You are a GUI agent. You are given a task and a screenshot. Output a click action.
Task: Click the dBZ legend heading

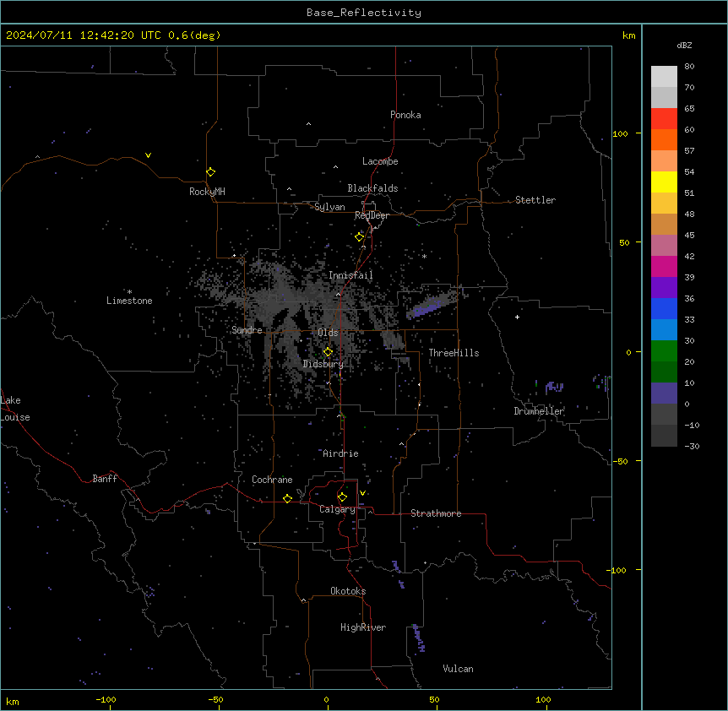684,45
